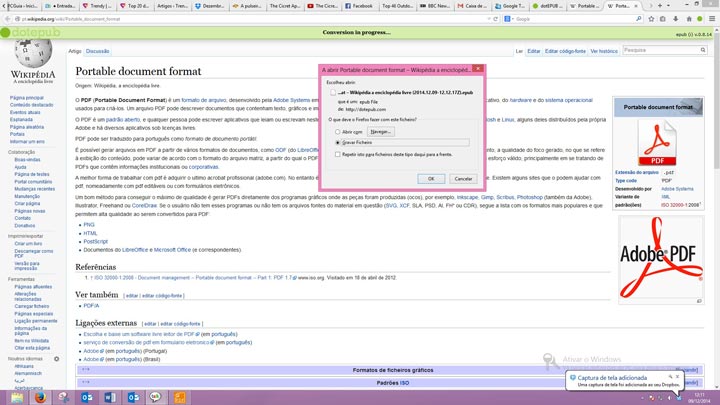Close the download dialog with red X
Image resolution: width=720 pixels, height=405 pixels.
pos(478,68)
